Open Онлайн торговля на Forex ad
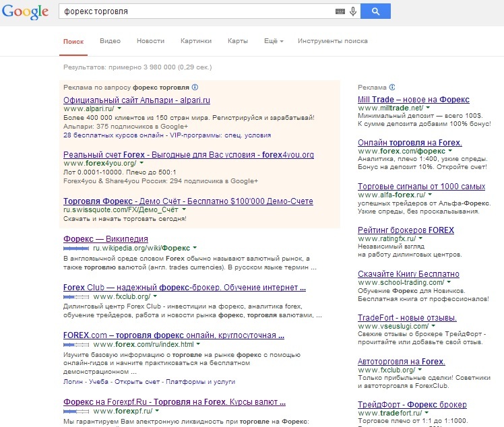504x427 pixels. click(410, 142)
